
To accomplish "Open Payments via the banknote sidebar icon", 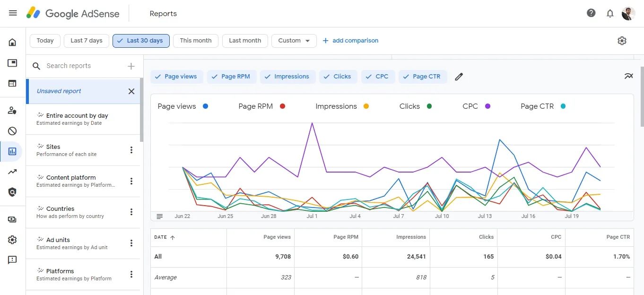I will pos(12,219).
